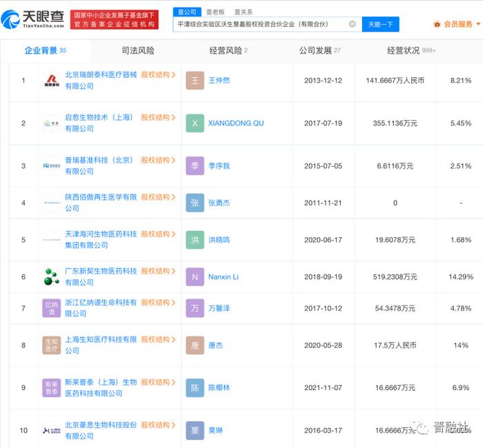Click the 季 avatar for 季序我

[x=195, y=166]
